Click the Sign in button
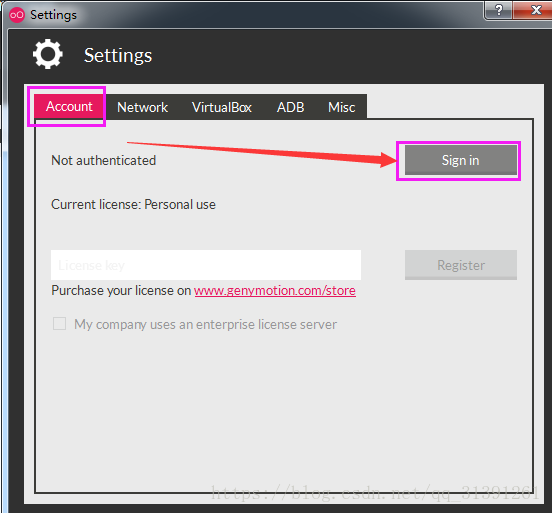 460,161
